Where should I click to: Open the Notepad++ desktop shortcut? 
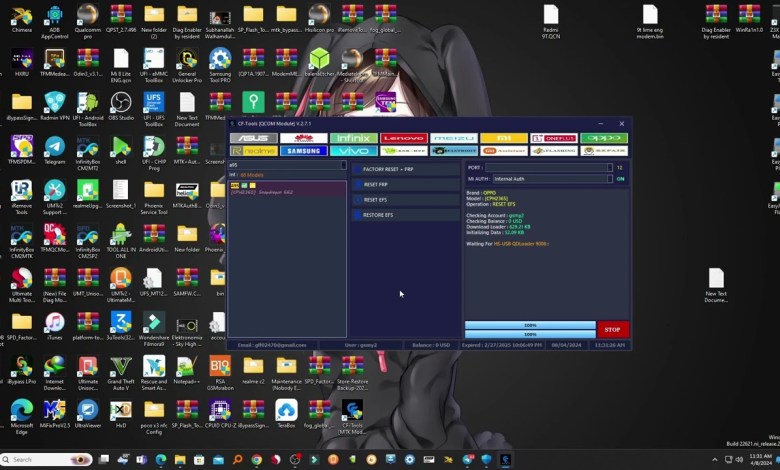tap(187, 370)
